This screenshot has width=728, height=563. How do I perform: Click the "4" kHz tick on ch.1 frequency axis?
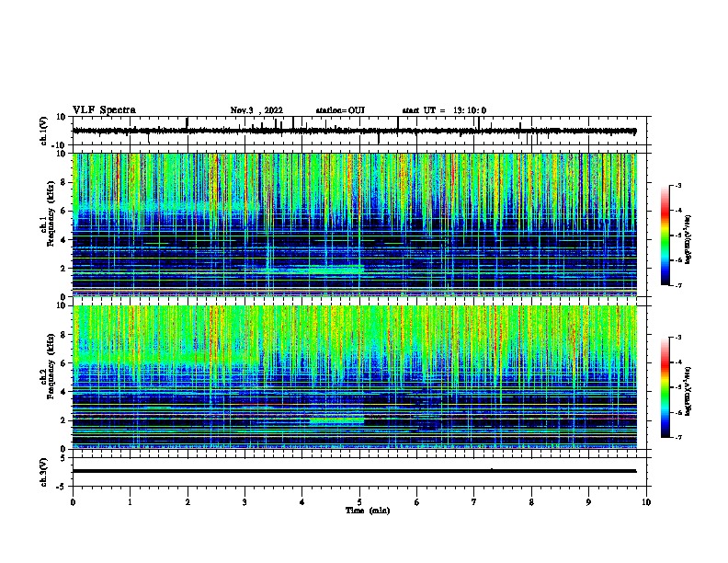(x=63, y=240)
